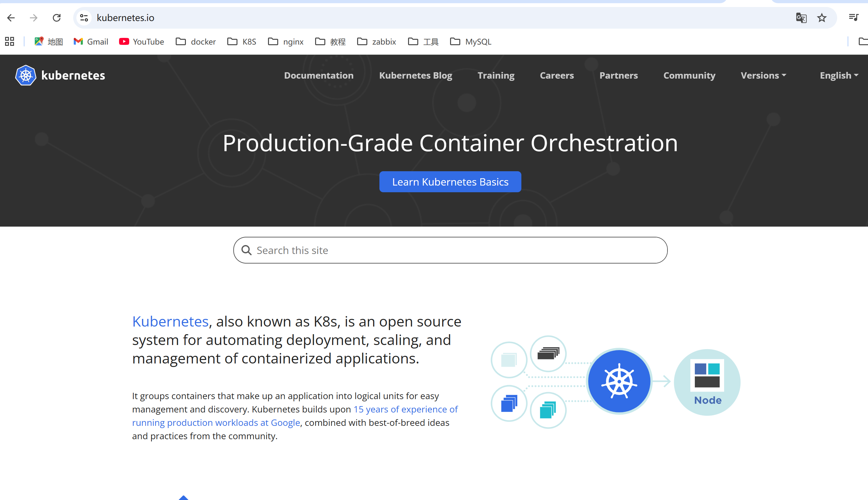Go to the Training nav item
Viewport: 868px width, 500px height.
point(496,75)
